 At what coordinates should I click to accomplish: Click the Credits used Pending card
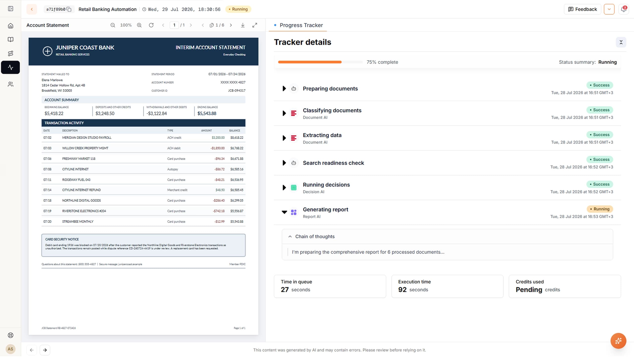pyautogui.click(x=565, y=286)
